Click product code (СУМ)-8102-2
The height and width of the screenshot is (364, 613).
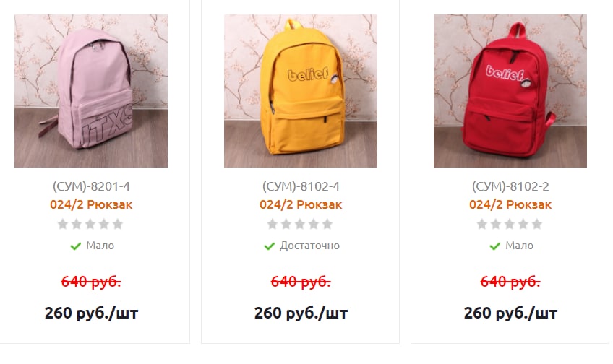point(510,186)
